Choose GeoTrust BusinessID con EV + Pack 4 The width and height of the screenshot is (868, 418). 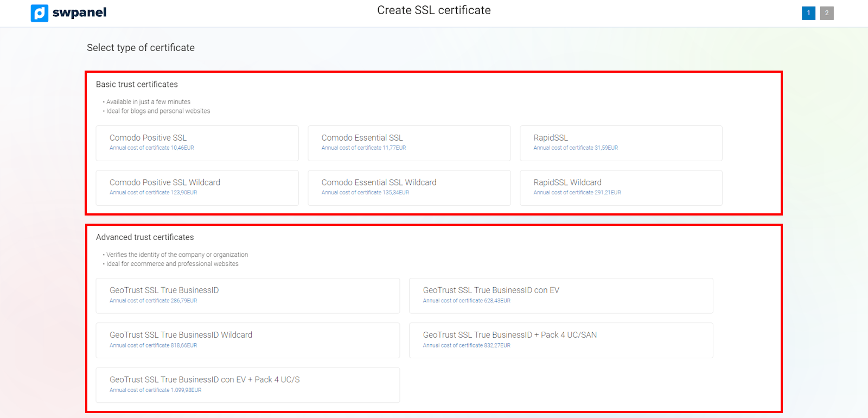pyautogui.click(x=247, y=385)
